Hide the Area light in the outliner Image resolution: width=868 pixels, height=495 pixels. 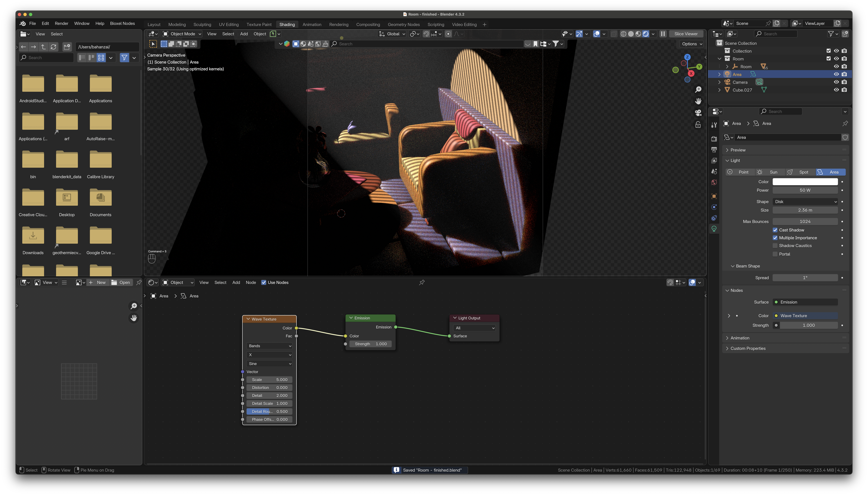tap(836, 74)
